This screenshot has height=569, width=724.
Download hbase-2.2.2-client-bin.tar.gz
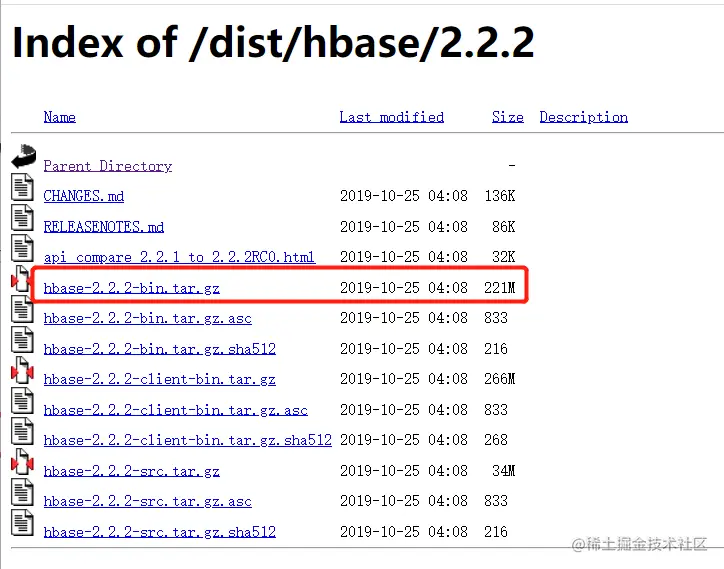coord(160,379)
